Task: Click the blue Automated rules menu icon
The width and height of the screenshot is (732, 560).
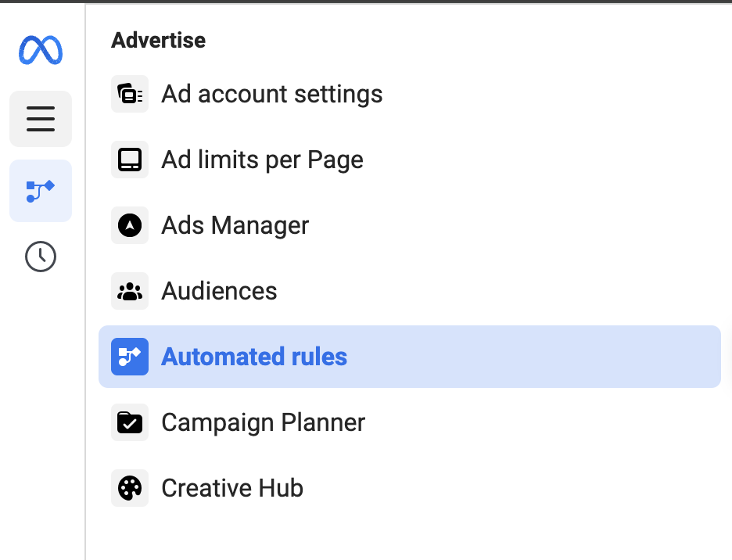Action: point(130,357)
